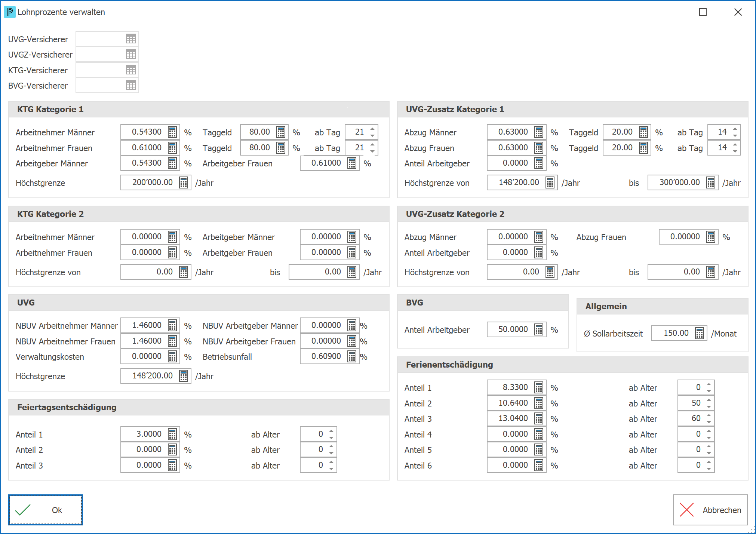
Task: Increase ab Alter for Ferienentschädigung Anteil 2
Action: point(709,400)
